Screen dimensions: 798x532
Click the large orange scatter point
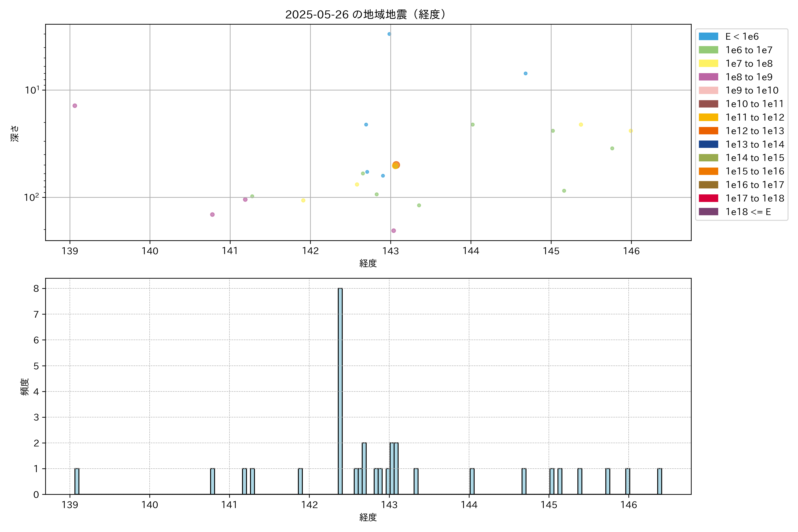pyautogui.click(x=396, y=165)
